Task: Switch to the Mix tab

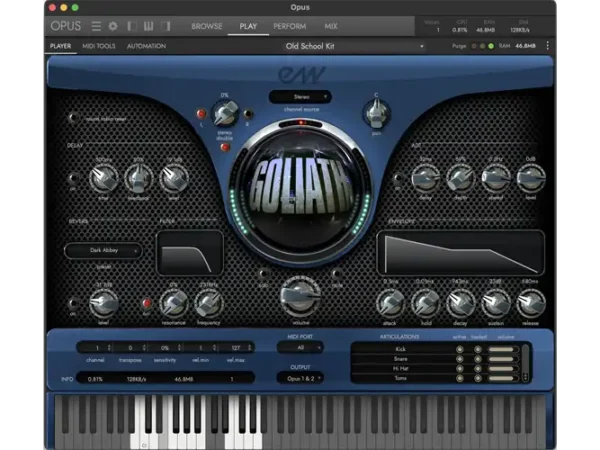Action: 331,26
